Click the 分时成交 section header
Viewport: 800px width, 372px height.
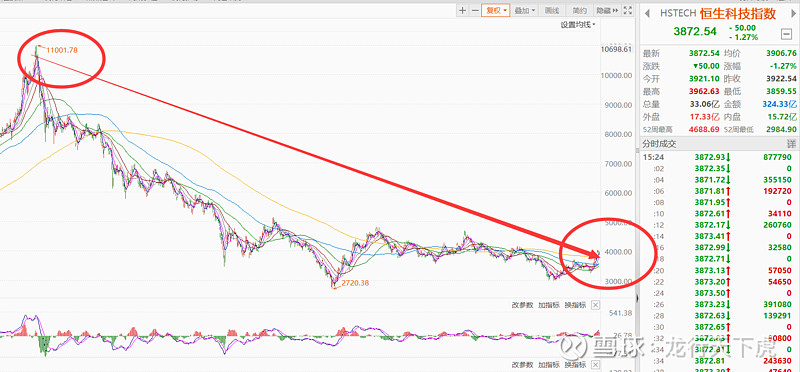(x=660, y=144)
